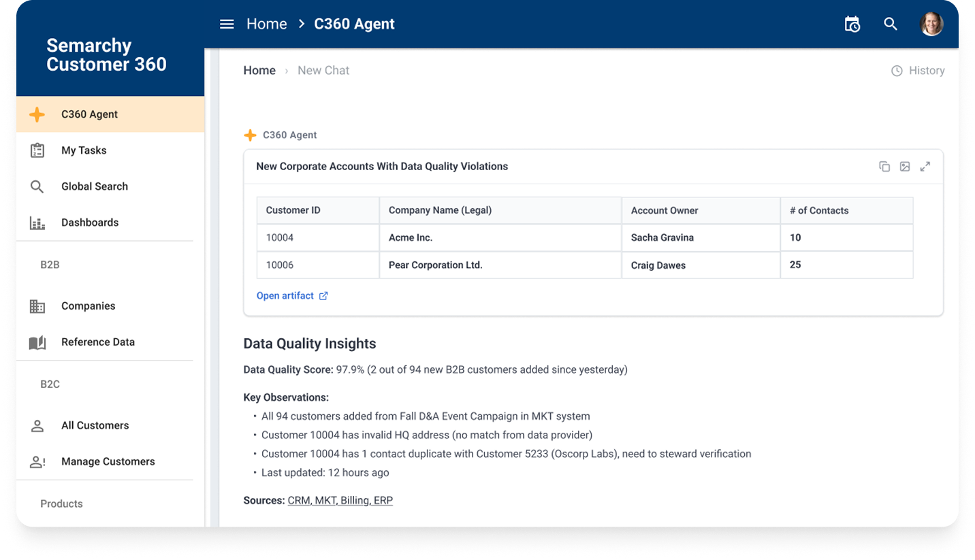Image resolution: width=975 pixels, height=560 pixels.
Task: Open the hamburger navigation menu
Action: click(x=227, y=24)
